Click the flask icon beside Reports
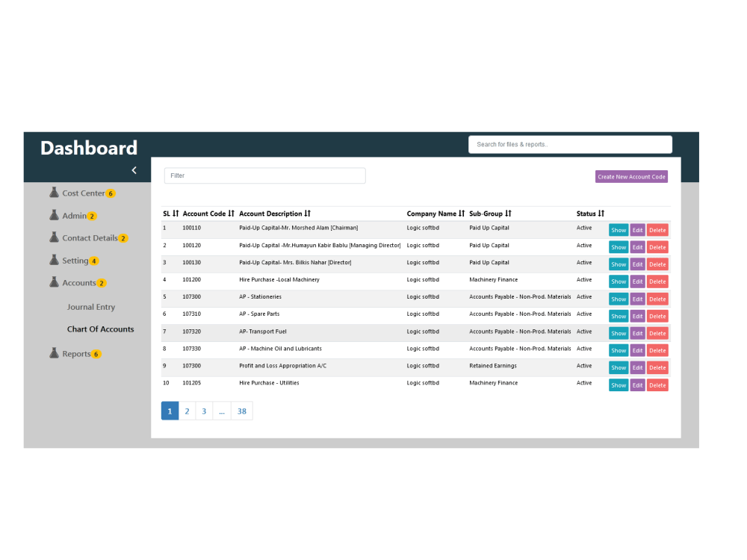This screenshot has height=560, width=747. point(55,353)
